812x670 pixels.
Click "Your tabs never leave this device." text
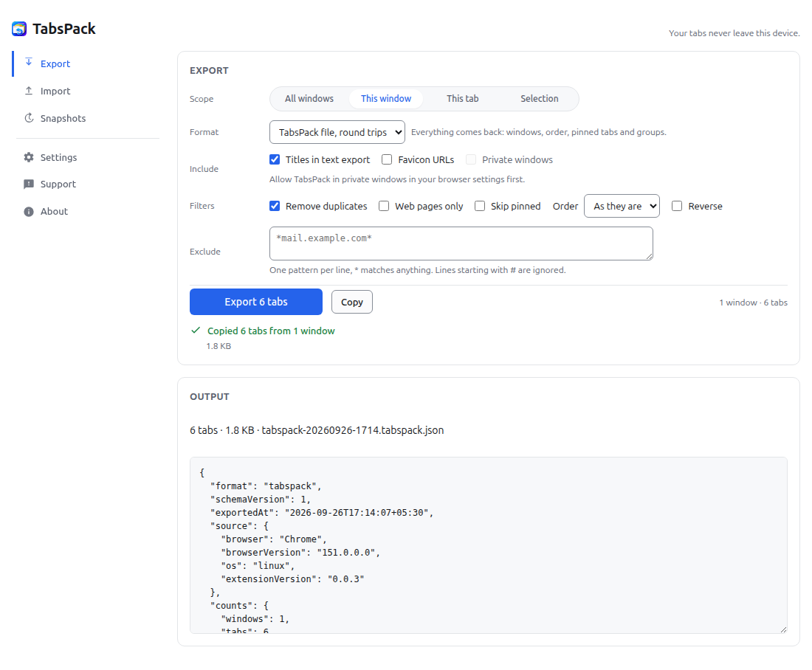coord(734,33)
